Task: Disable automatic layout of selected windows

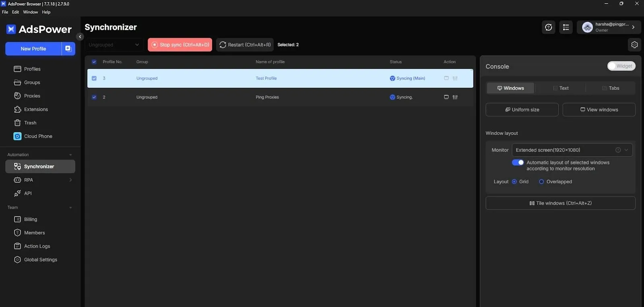Action: point(518,162)
